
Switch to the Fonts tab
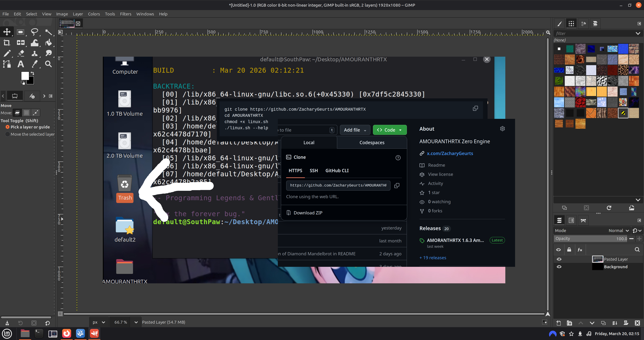click(583, 24)
